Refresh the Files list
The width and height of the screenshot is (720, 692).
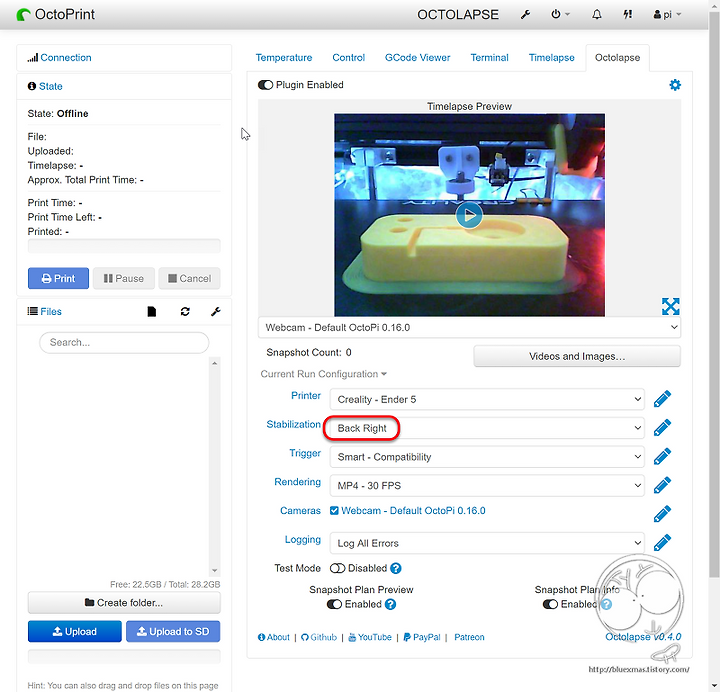tap(185, 312)
